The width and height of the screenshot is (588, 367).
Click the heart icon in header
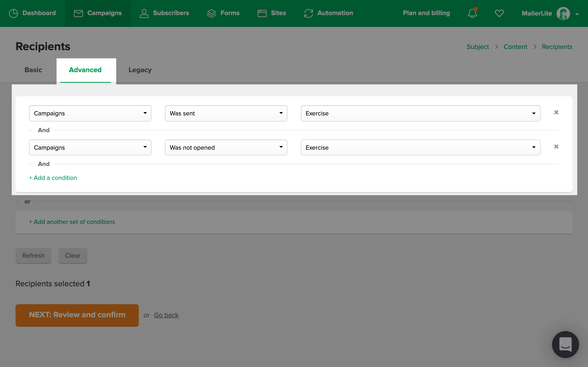[499, 13]
